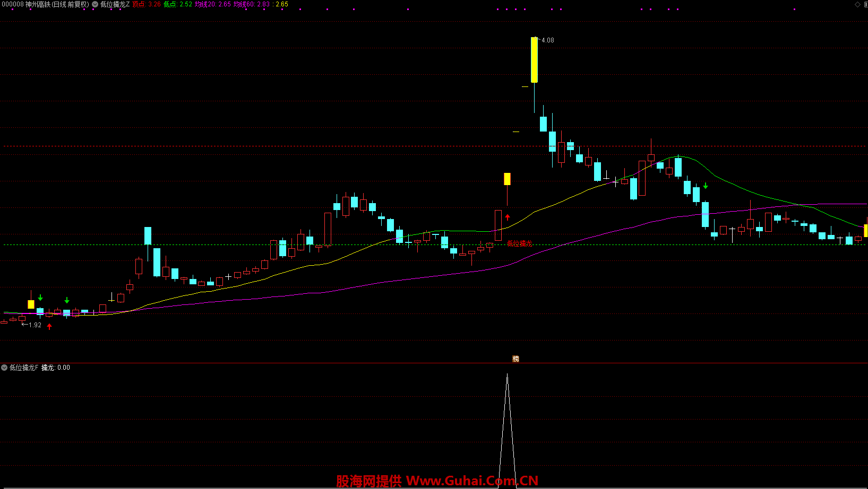Click the 低位擒龙Z indicator name
Viewport: 868px width, 489px height.
click(x=115, y=4)
